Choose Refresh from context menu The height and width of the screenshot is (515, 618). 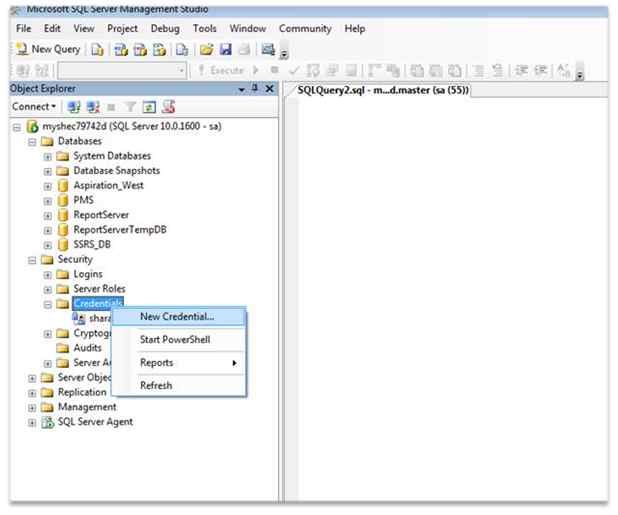pos(179,386)
